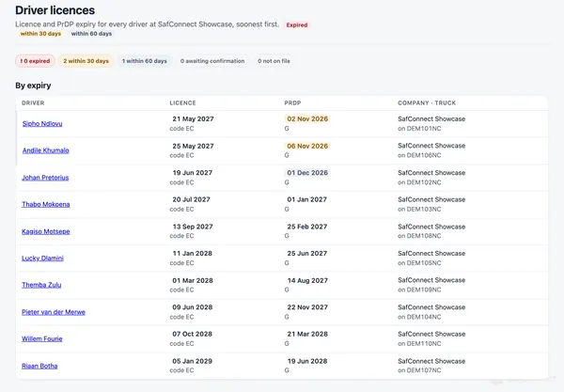Viewport: 564px width, 392px height.
Task: Click truck label 'on DEM109NC'
Action: 419,290
